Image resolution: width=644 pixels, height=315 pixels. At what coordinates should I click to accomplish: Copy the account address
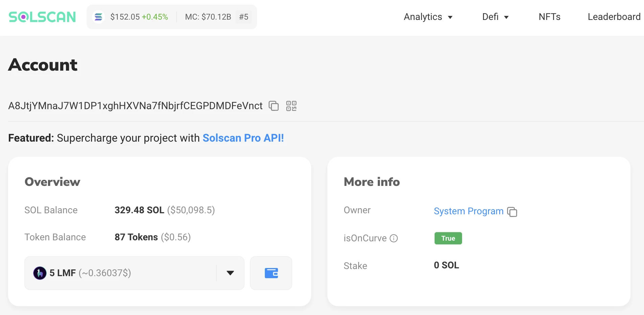(273, 106)
